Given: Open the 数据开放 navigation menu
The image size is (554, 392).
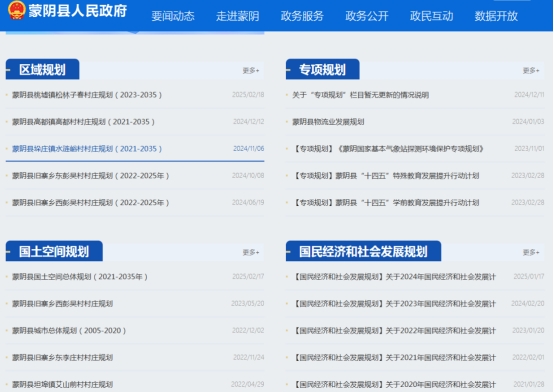Looking at the screenshot, I should tap(496, 16).
